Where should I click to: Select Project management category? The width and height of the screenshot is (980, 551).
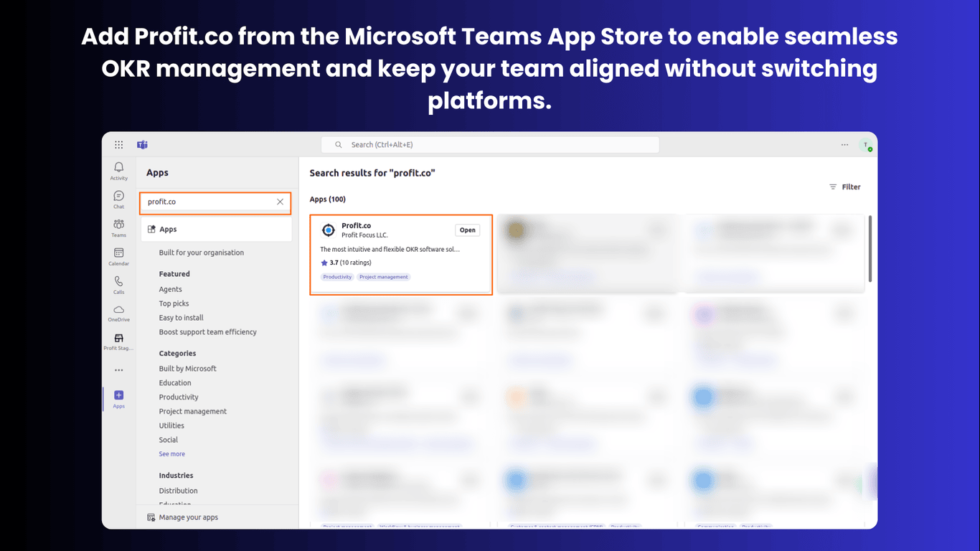coord(193,411)
